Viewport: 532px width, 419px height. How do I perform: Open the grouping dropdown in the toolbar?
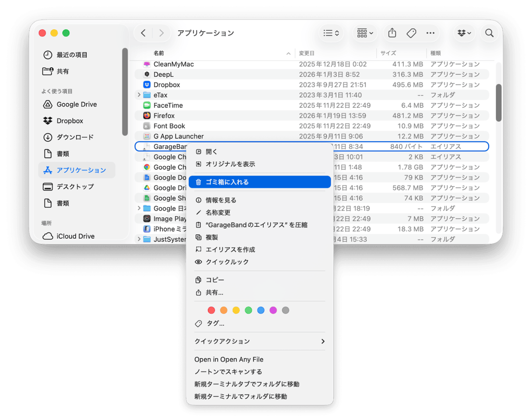tap(364, 33)
